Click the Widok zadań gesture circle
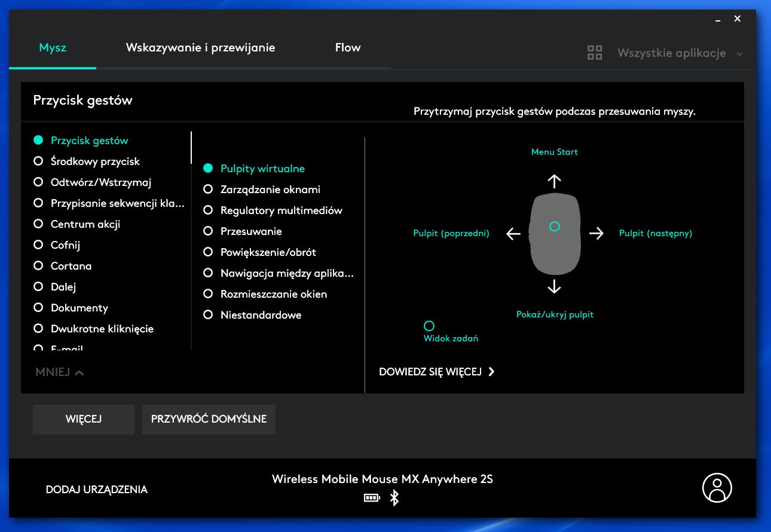The image size is (771, 532). pos(429,326)
